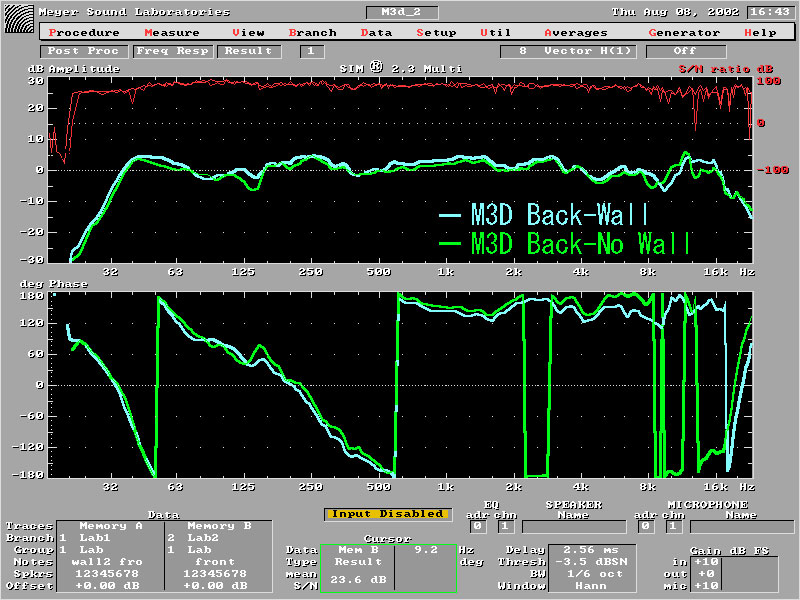Click the Post Proc button

[x=83, y=51]
